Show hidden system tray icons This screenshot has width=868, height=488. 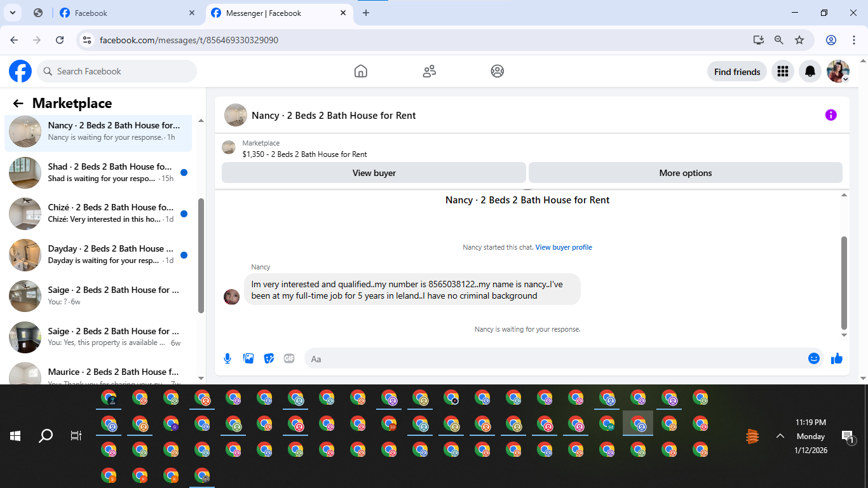coord(780,436)
